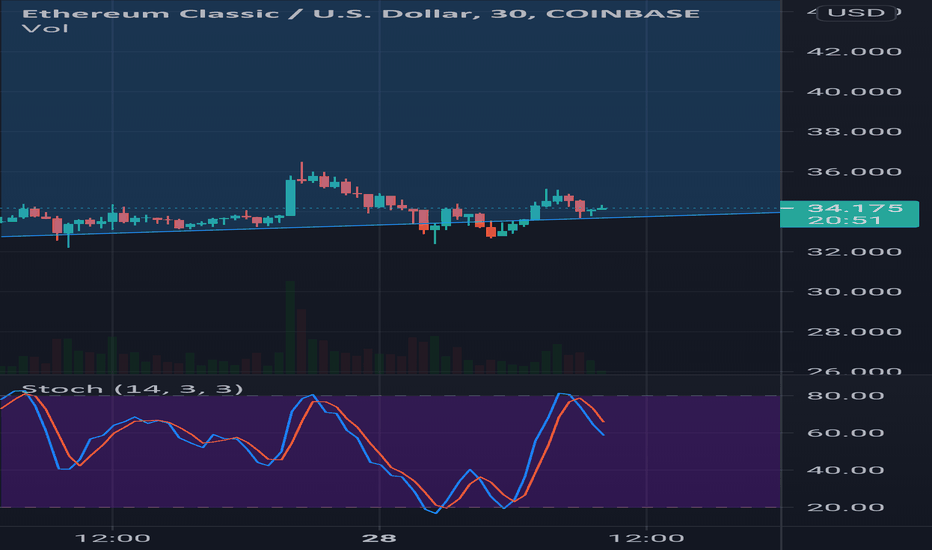Click the 32.000 price axis label
This screenshot has width=932, height=550.
(x=854, y=252)
